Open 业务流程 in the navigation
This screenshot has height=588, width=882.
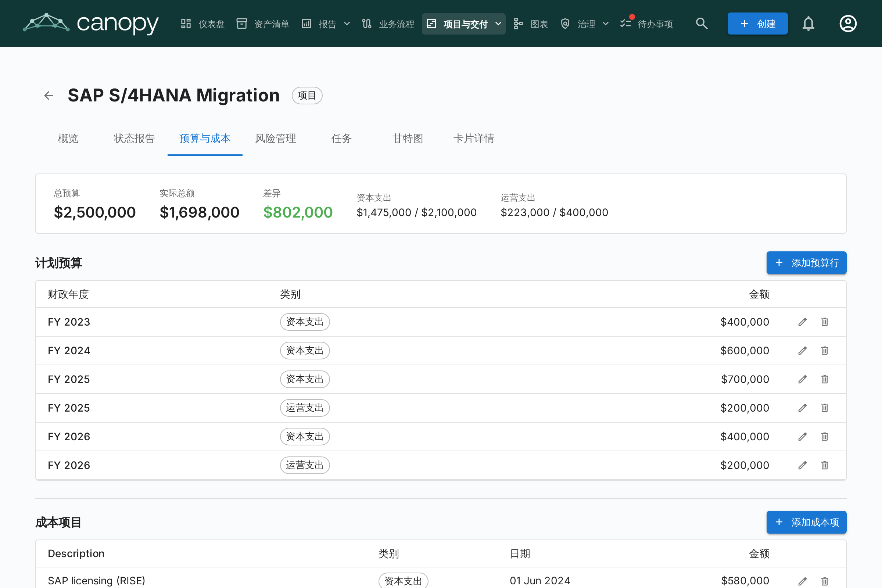388,24
